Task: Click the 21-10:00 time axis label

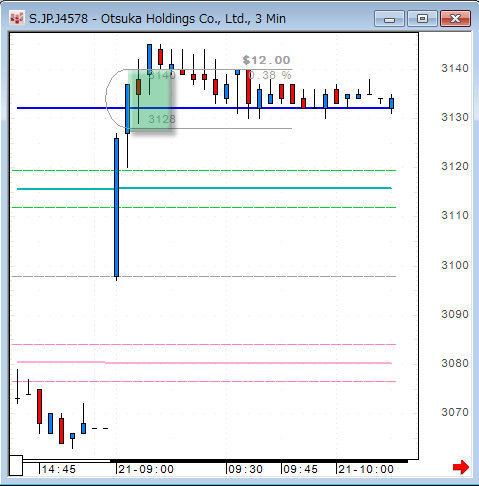Action: tap(366, 469)
